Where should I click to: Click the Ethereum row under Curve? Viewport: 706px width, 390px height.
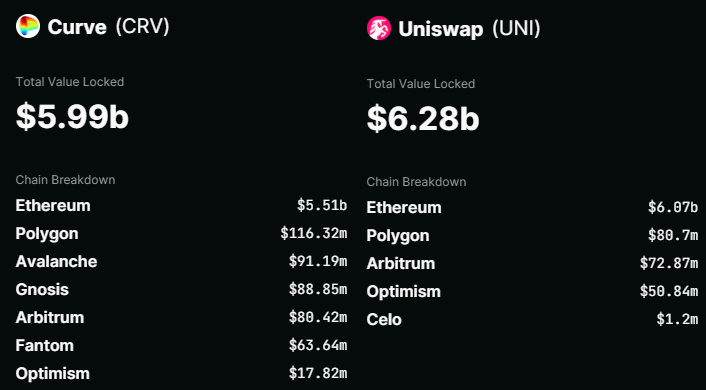click(181, 205)
